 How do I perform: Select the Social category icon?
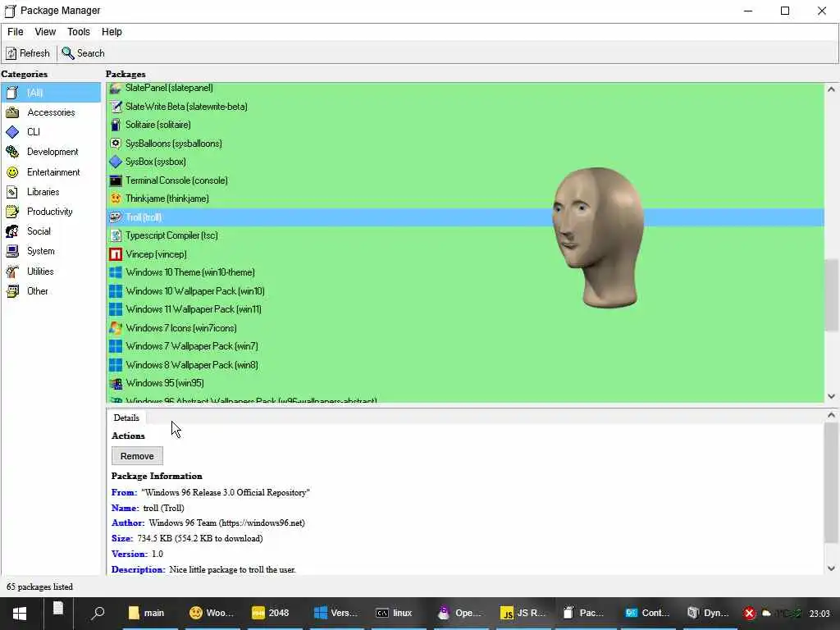12,231
